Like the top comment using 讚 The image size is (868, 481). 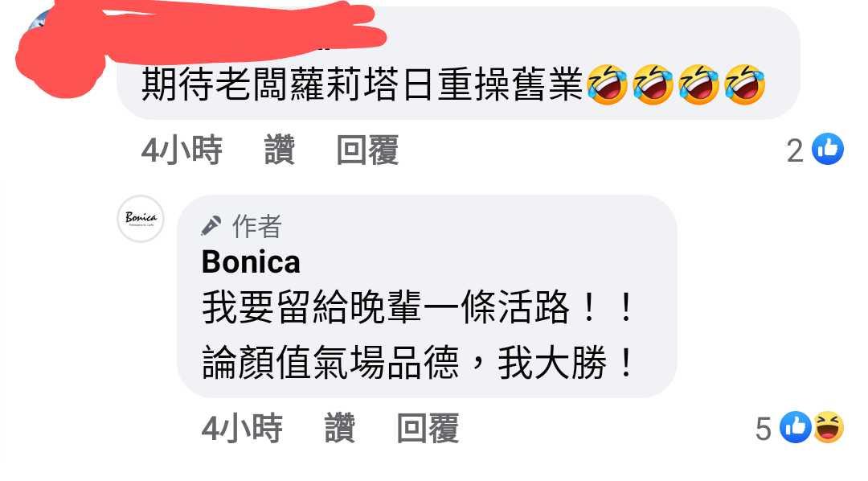point(279,150)
